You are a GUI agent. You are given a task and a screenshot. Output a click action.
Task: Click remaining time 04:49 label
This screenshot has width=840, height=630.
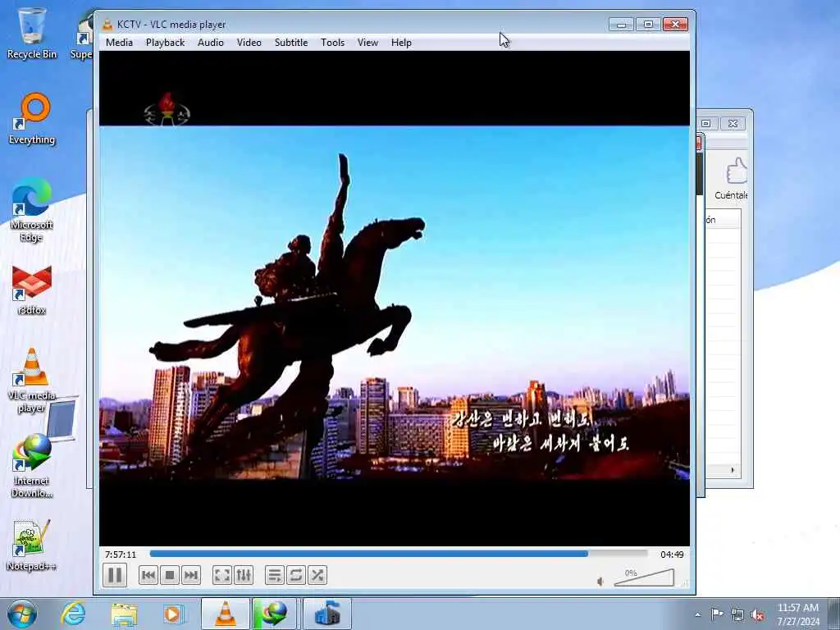click(x=672, y=555)
